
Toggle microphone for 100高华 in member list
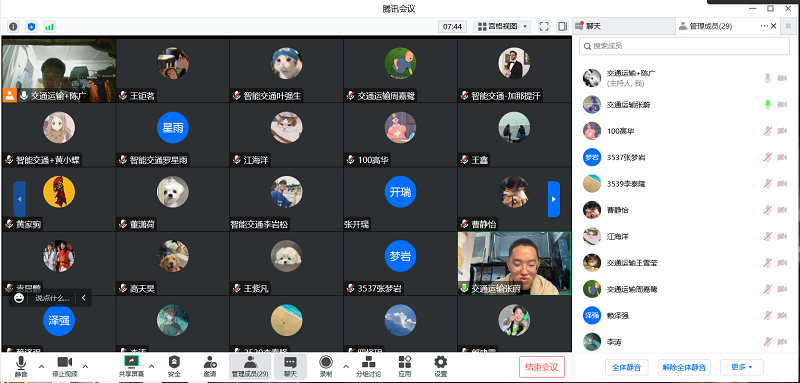coord(767,131)
